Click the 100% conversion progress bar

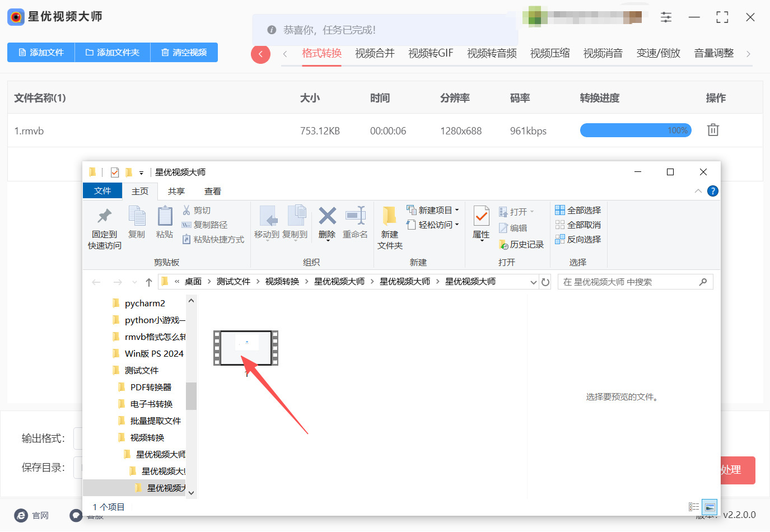(636, 130)
